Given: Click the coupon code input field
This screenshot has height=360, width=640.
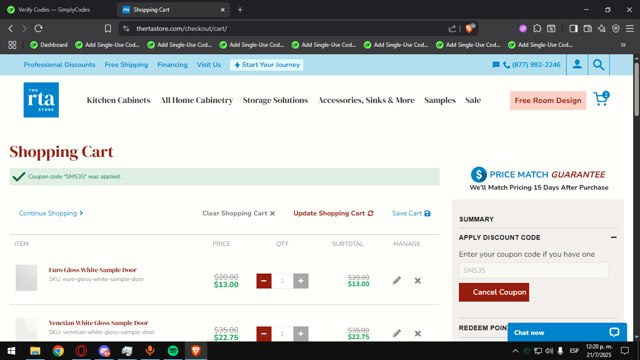Looking at the screenshot, I should click(x=533, y=270).
